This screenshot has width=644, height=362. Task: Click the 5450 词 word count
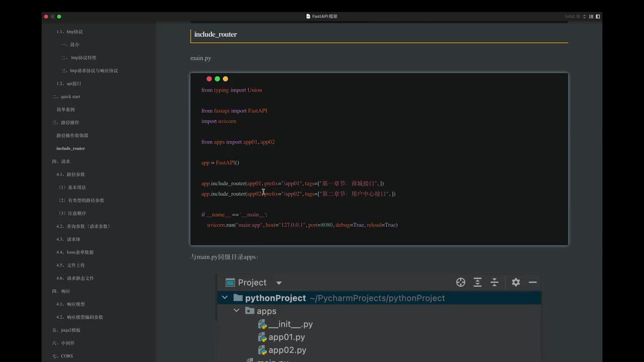(573, 17)
